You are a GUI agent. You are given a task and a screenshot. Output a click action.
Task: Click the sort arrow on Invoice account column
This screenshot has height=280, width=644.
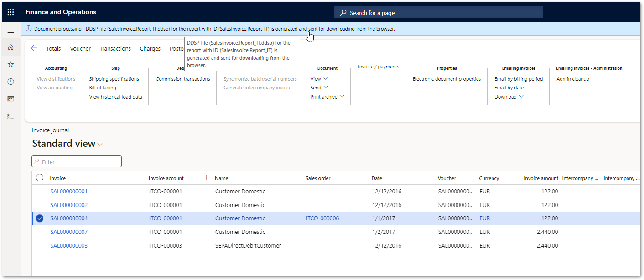pyautogui.click(x=206, y=178)
